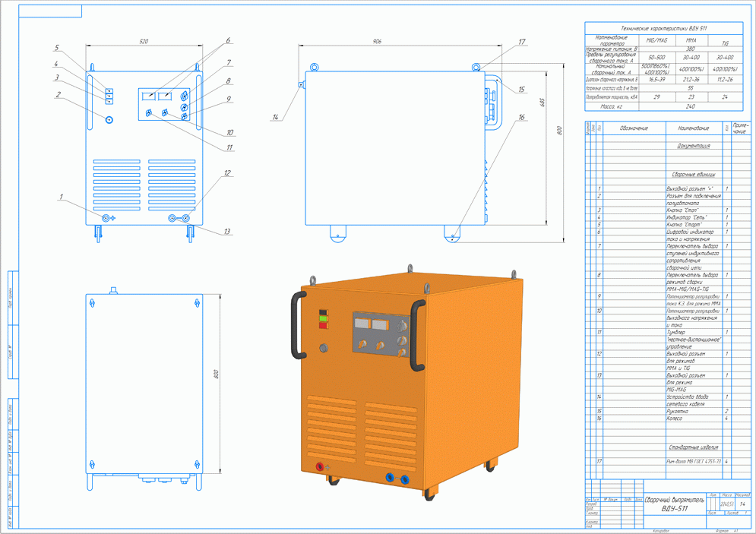Click the round connector on the front view

coord(109,119)
